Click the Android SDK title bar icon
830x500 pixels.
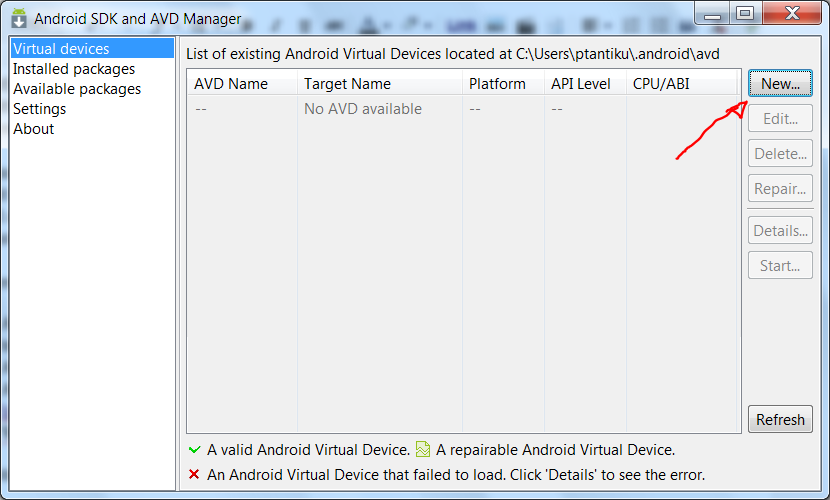(x=18, y=18)
